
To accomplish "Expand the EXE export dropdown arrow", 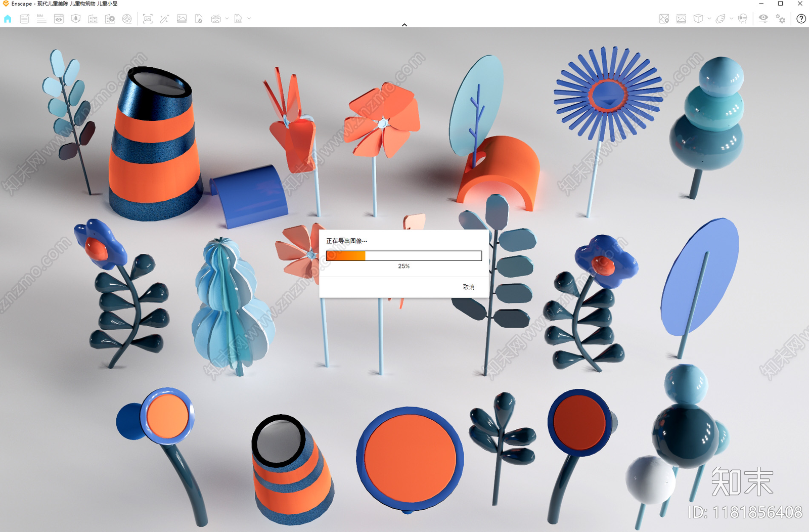I will click(x=249, y=19).
